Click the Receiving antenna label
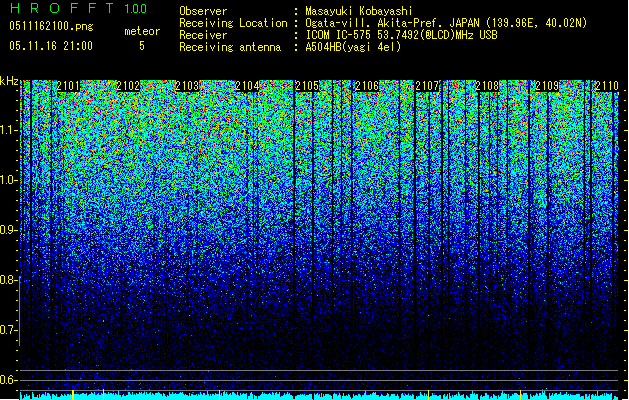Viewport: 629px width, 400px height. [x=230, y=47]
